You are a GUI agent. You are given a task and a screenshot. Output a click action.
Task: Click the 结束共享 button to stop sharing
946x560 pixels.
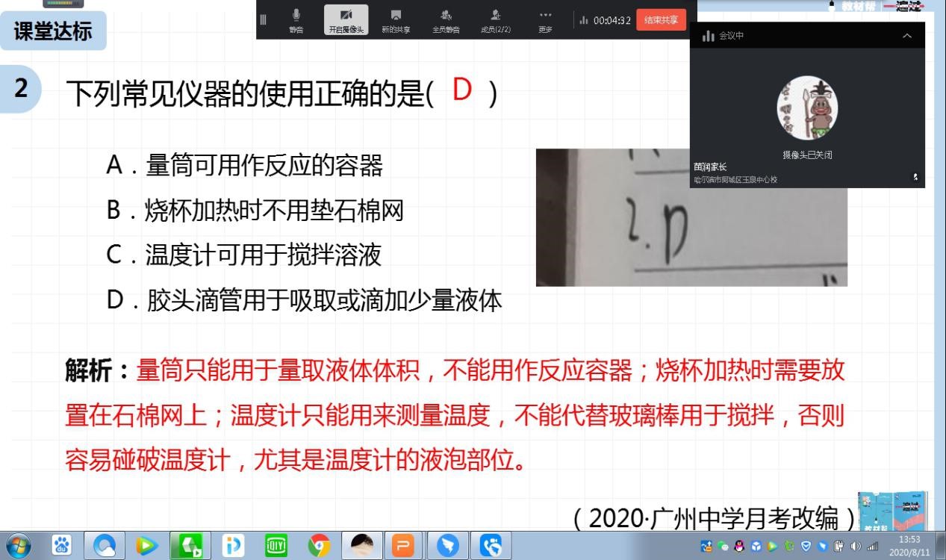661,20
